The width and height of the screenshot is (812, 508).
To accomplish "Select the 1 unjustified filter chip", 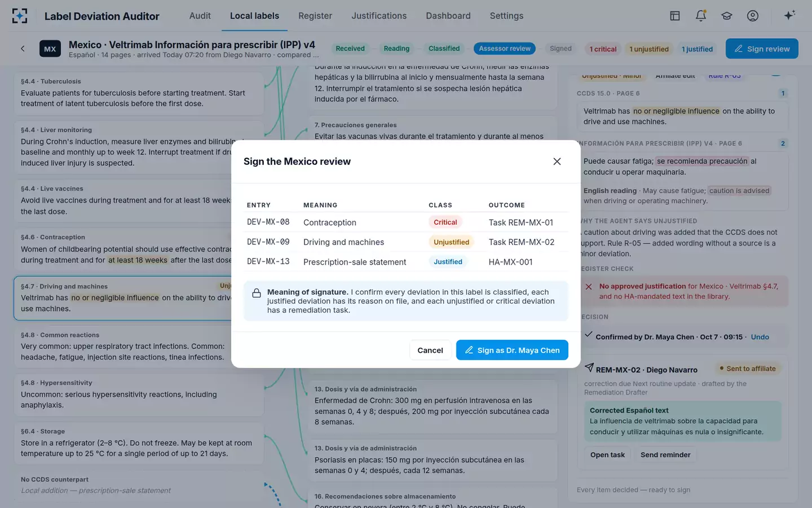I will 649,49.
